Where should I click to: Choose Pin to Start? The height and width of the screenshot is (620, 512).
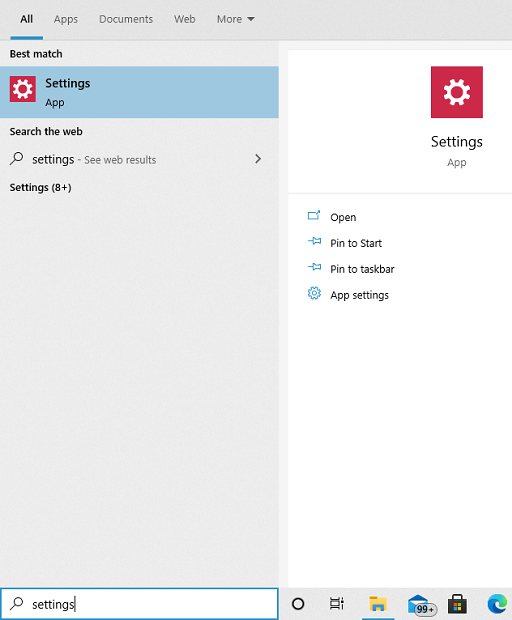[x=356, y=243]
